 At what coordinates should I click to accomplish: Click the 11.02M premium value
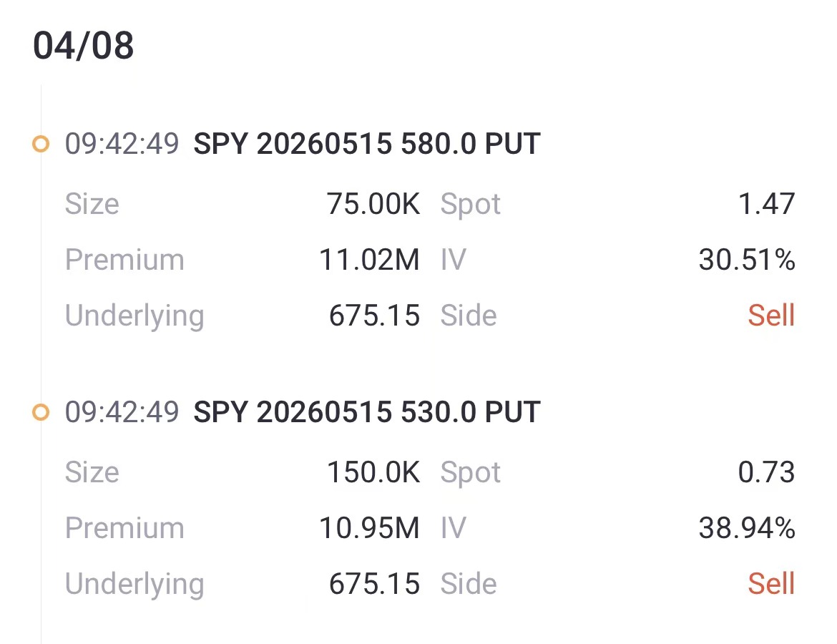pyautogui.click(x=369, y=260)
